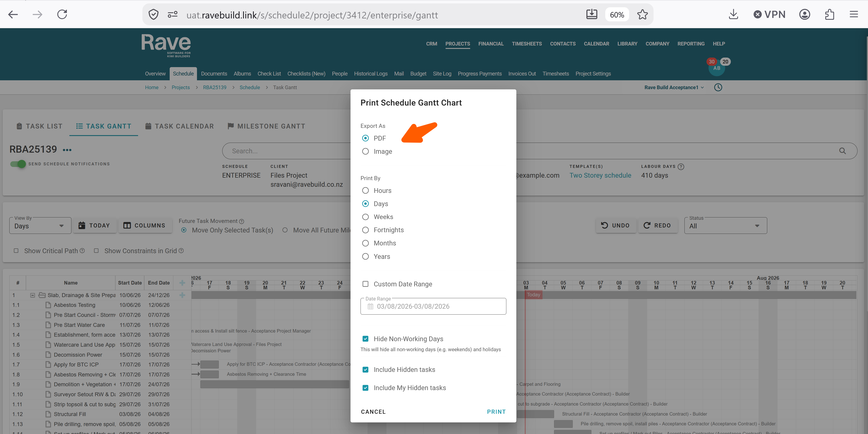Click the Apply for BTC ICP gantt bar

(209, 364)
